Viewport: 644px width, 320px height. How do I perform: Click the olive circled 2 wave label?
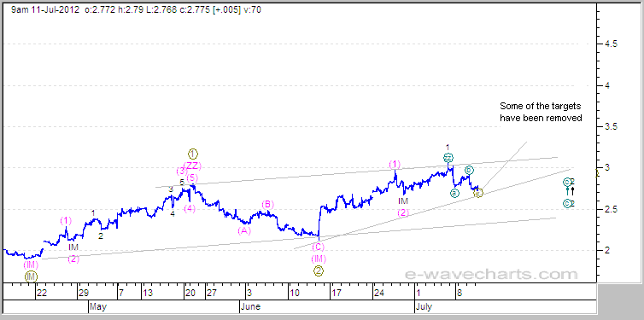pos(319,271)
